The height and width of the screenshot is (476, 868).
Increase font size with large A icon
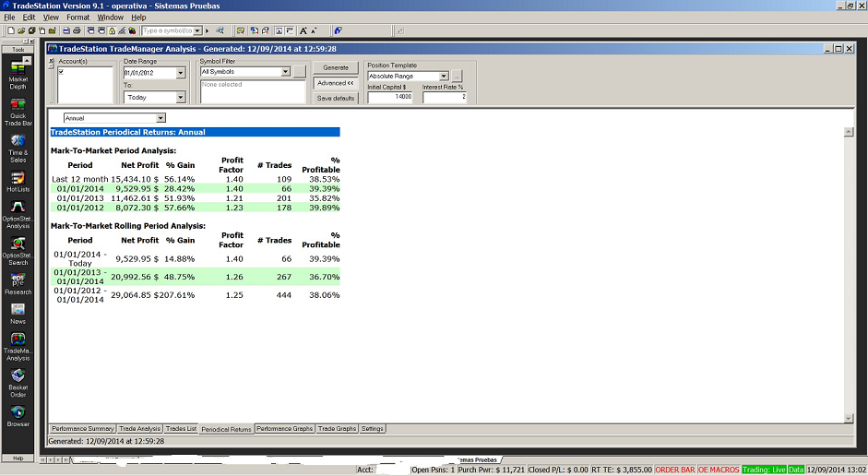point(303,30)
